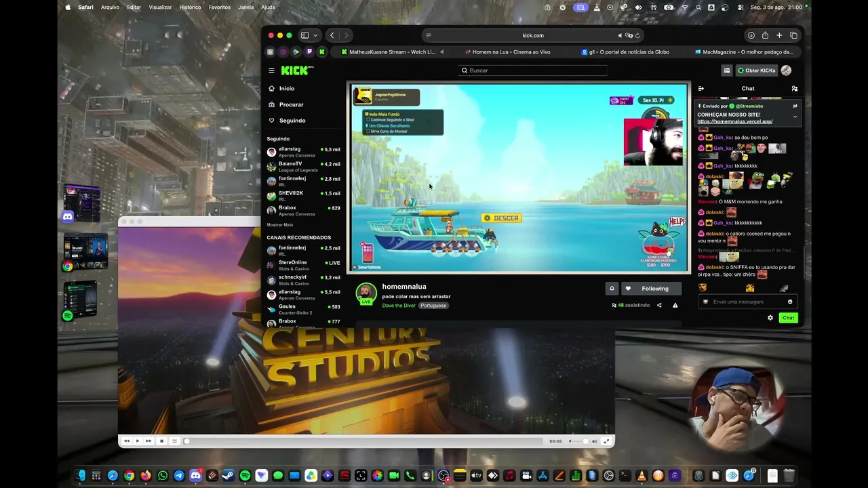
Task: Click the Buscar search field
Action: [532, 70]
